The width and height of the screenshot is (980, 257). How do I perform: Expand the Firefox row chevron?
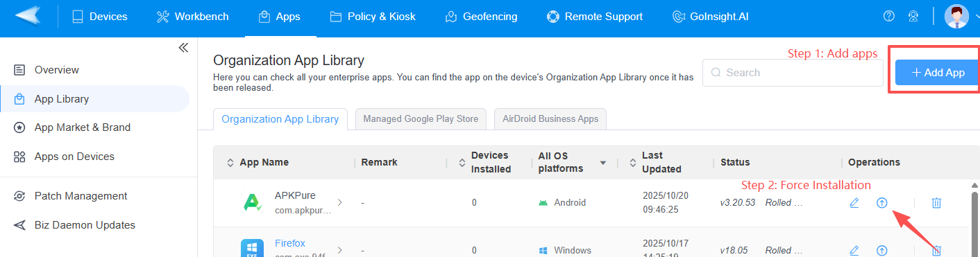(339, 249)
